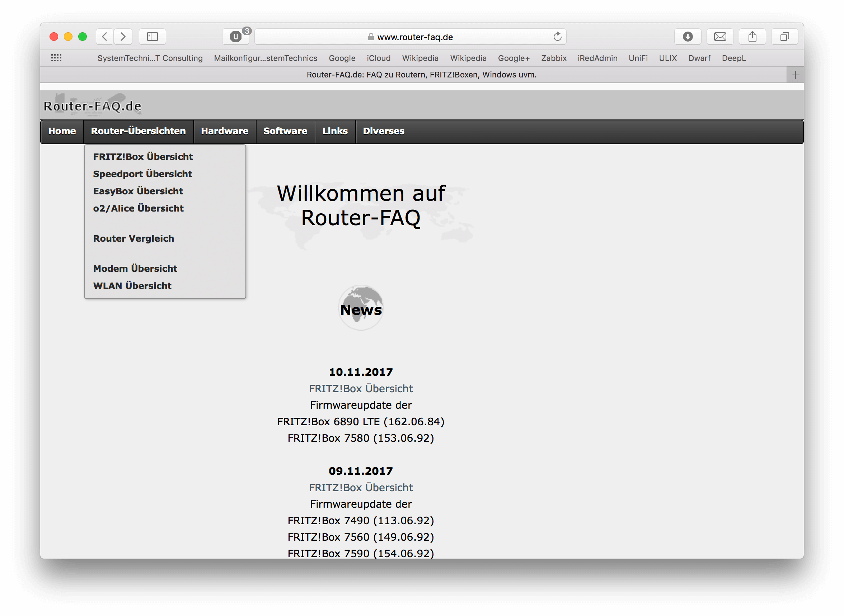Click FRITZ!Box 7560 (149.06.92) text
This screenshot has width=844, height=616.
361,537
